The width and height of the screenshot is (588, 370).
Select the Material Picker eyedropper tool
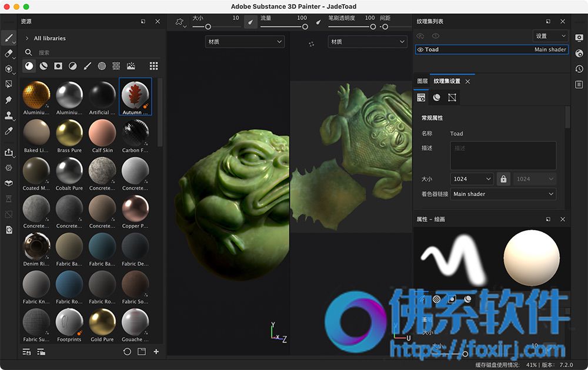pos(9,131)
